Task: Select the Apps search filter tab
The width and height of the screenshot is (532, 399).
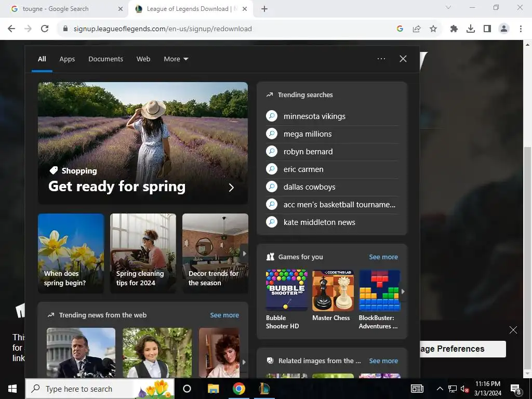Action: click(x=67, y=59)
